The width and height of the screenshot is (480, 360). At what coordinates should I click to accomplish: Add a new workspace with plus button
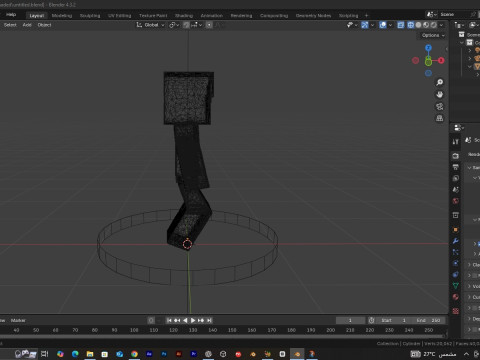click(x=366, y=15)
